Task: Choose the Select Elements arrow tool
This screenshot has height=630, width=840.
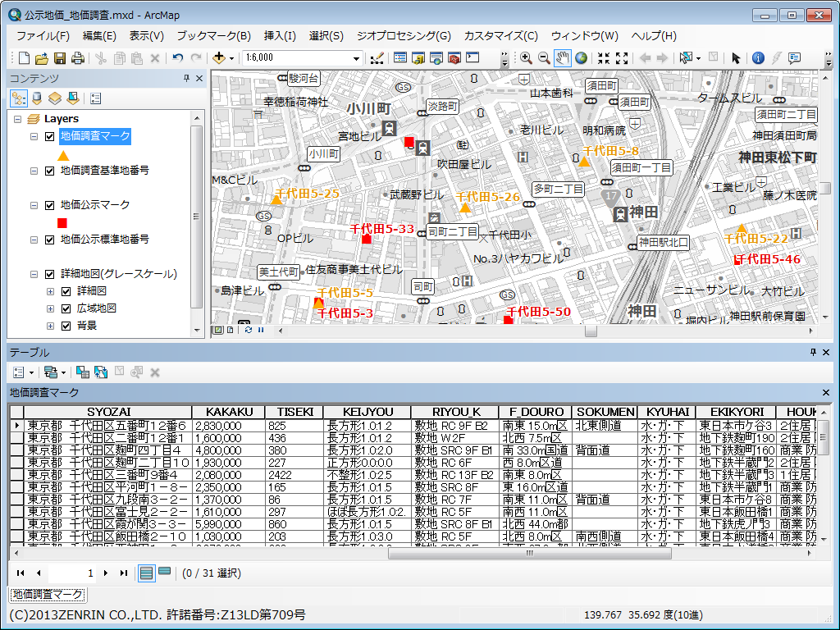Action: click(x=736, y=58)
